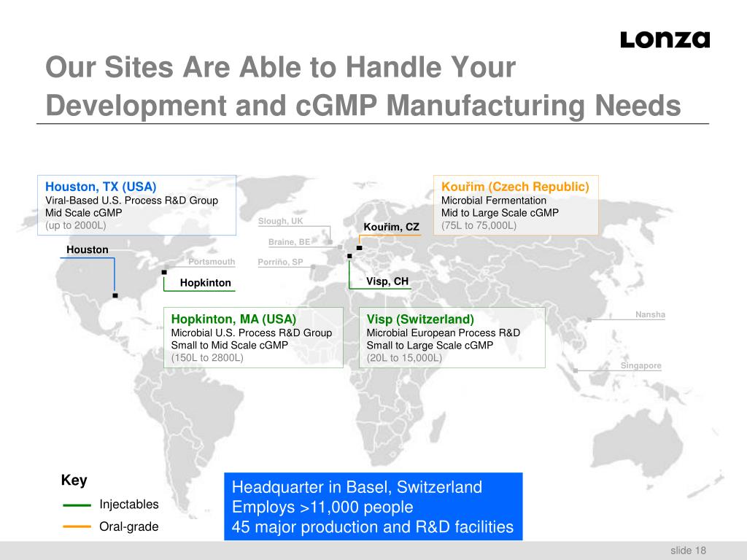Select the Injectables legend text
Viewport: 747px width, 560px height.
pos(129,505)
